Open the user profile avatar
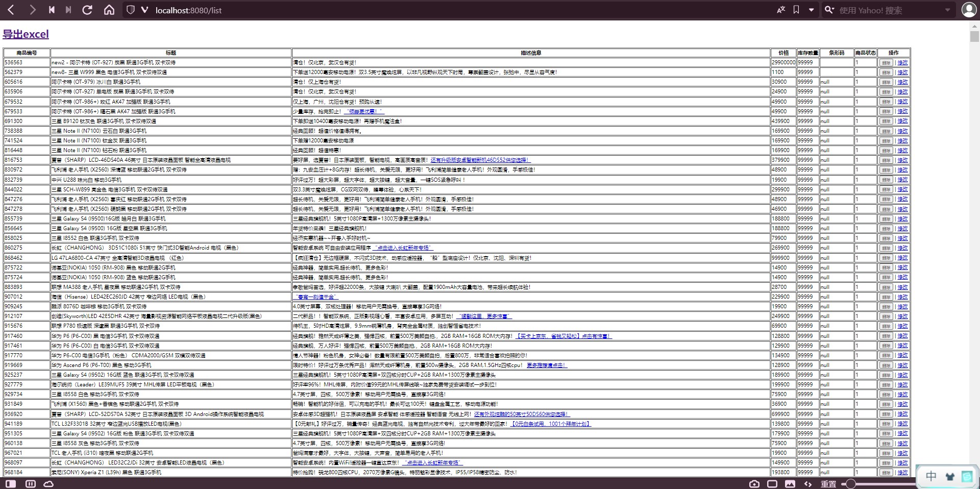Image resolution: width=980 pixels, height=489 pixels. coord(969,10)
